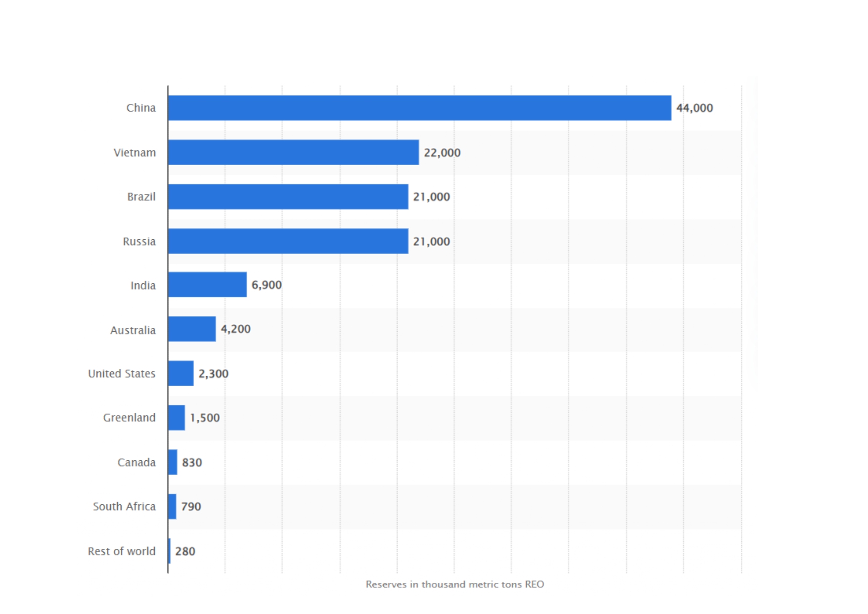Viewport: 868px width, 614px height.
Task: Select the 2,300 value label
Action: tap(213, 374)
